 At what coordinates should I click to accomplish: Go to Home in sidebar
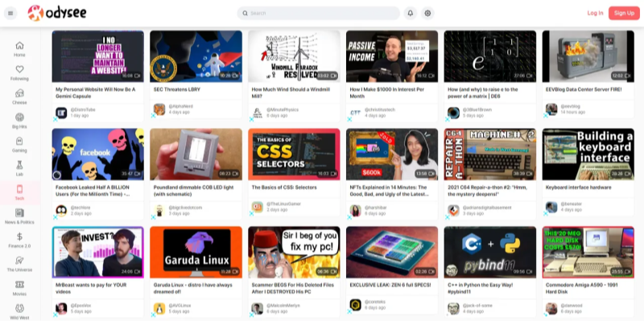19,49
